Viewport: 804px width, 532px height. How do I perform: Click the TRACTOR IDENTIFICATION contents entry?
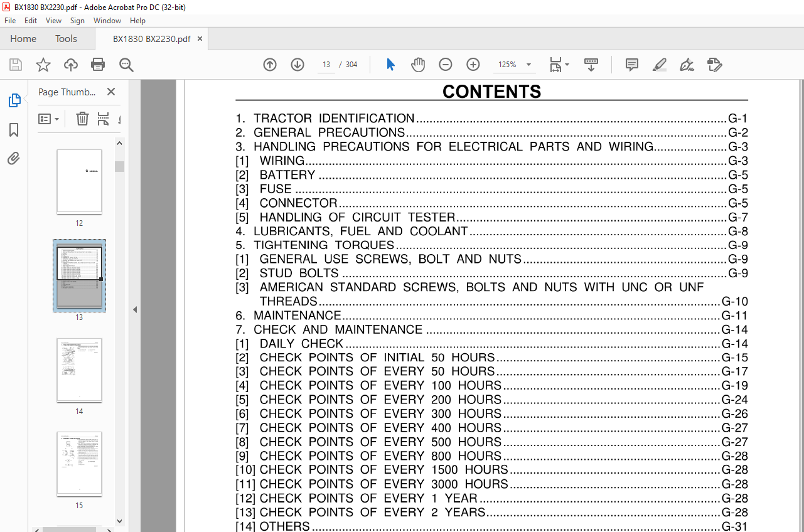tap(491, 119)
